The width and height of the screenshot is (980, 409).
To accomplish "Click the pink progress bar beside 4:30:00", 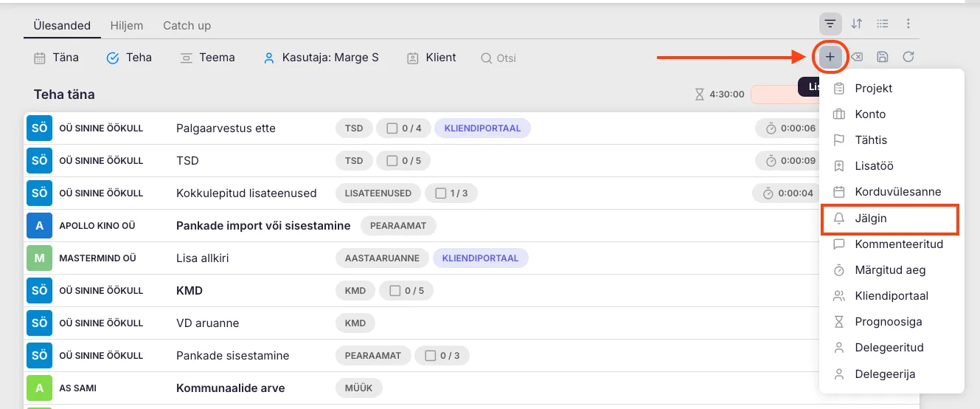I will (774, 94).
